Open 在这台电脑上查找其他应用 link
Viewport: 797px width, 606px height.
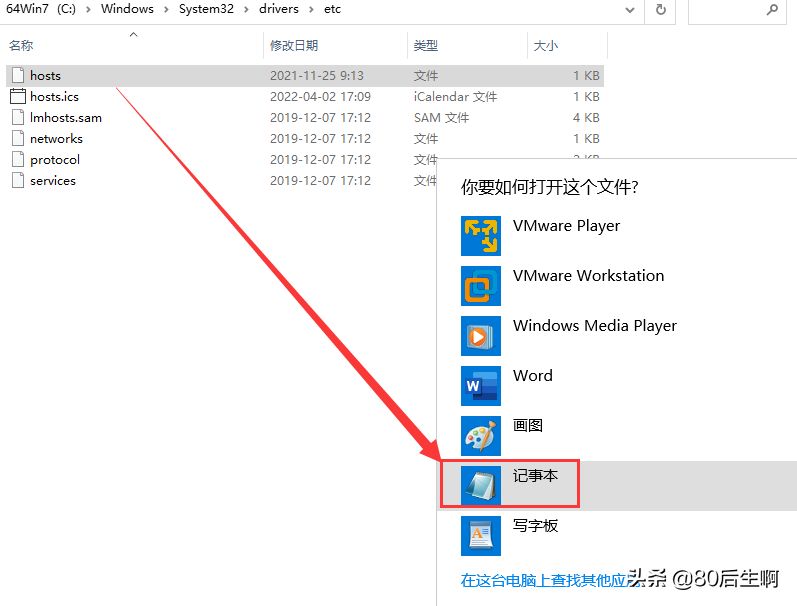point(544,580)
